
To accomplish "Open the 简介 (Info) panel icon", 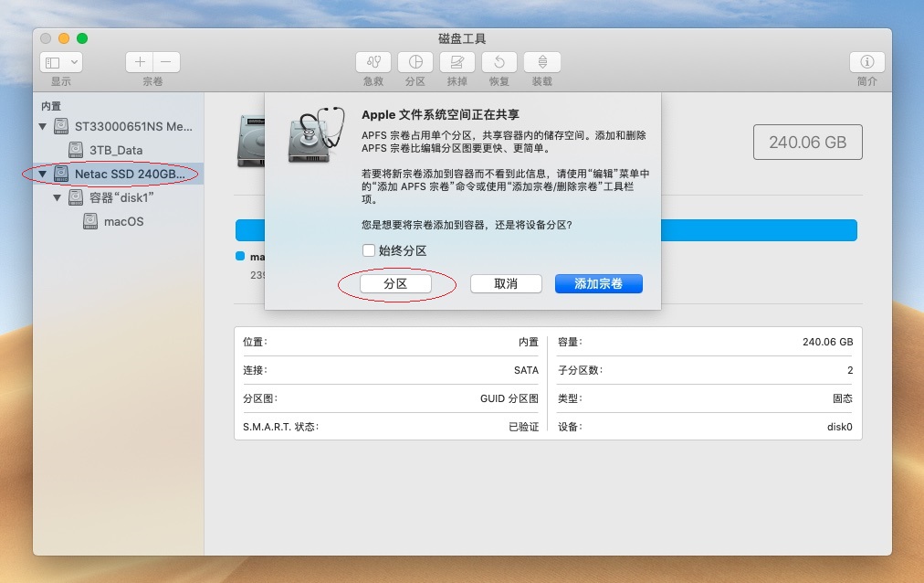I will (x=866, y=62).
